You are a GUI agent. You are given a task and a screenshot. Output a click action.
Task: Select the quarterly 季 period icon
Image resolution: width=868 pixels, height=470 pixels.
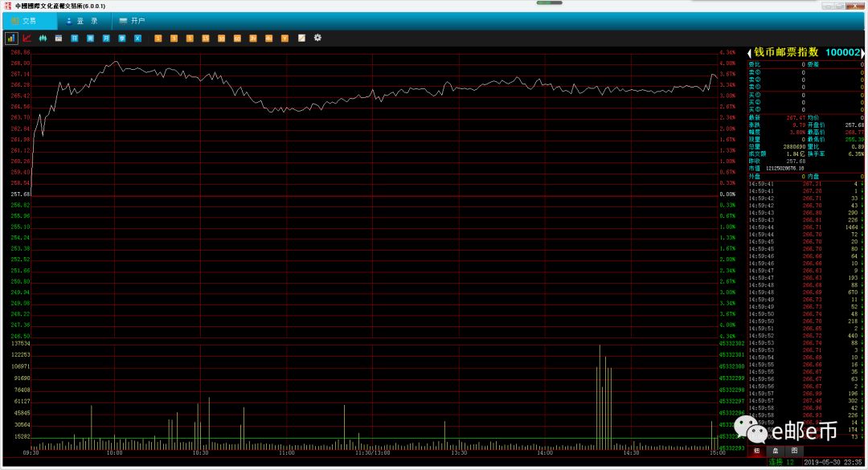coord(122,39)
